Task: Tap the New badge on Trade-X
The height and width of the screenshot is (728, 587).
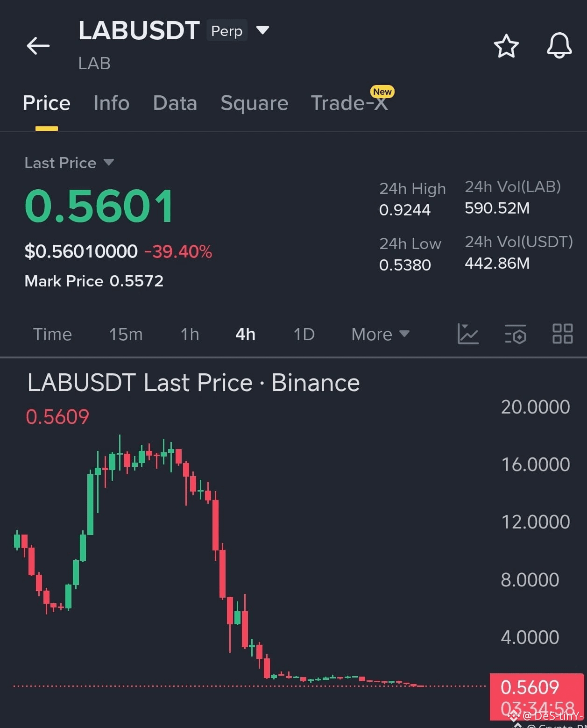Action: pyautogui.click(x=382, y=92)
